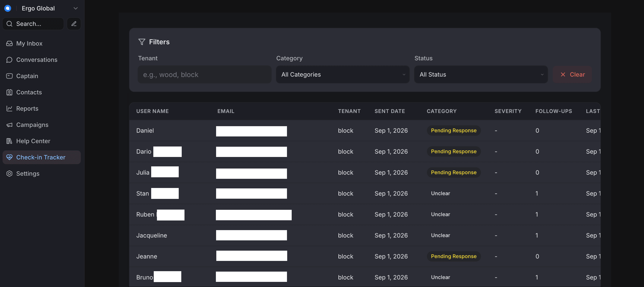Select the Daniel user name cell
The image size is (644, 287).
coord(145,130)
